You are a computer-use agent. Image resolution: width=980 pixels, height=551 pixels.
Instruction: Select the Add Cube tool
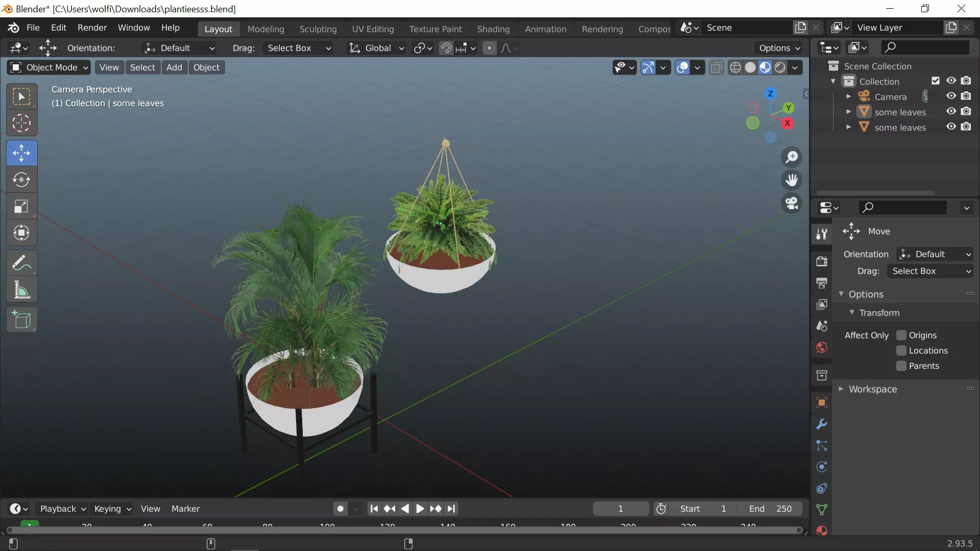[21, 320]
